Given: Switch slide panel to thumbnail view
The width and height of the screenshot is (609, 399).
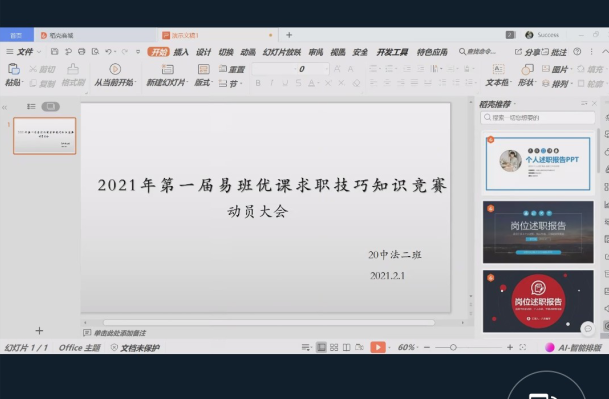Looking at the screenshot, I should click(x=50, y=106).
